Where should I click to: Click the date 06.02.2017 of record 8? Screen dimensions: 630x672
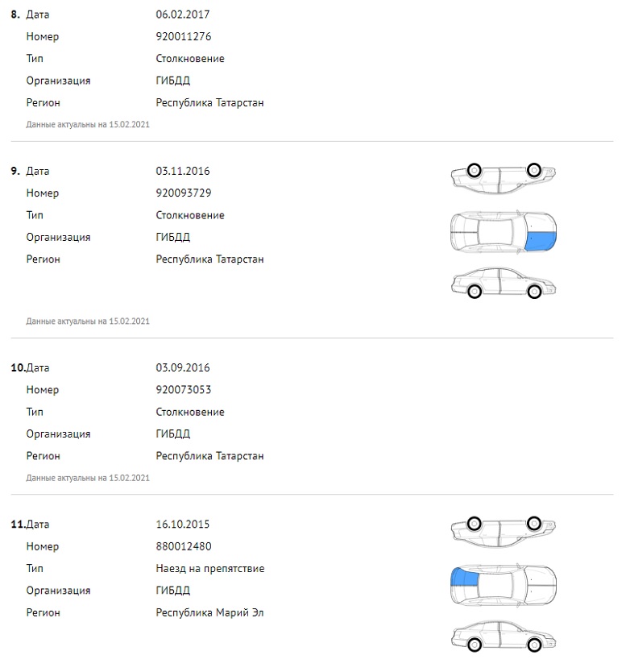[x=183, y=15]
